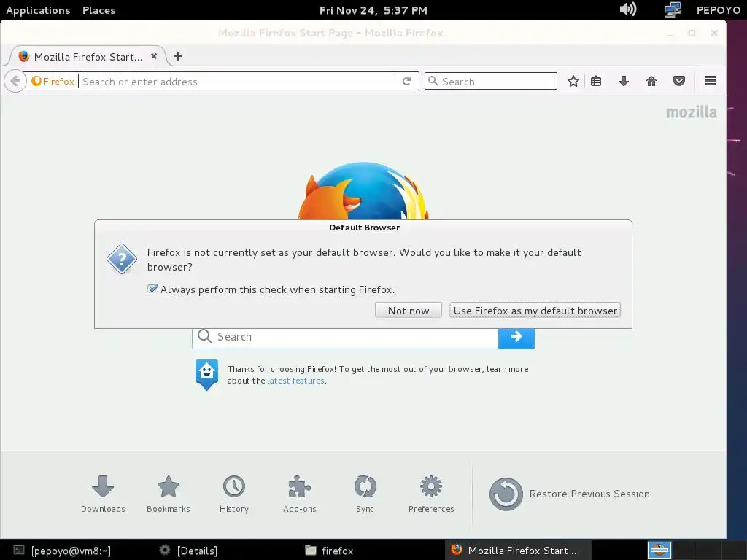The image size is (747, 560).
Task: Switch to firefox folder in taskbar
Action: coord(329,551)
